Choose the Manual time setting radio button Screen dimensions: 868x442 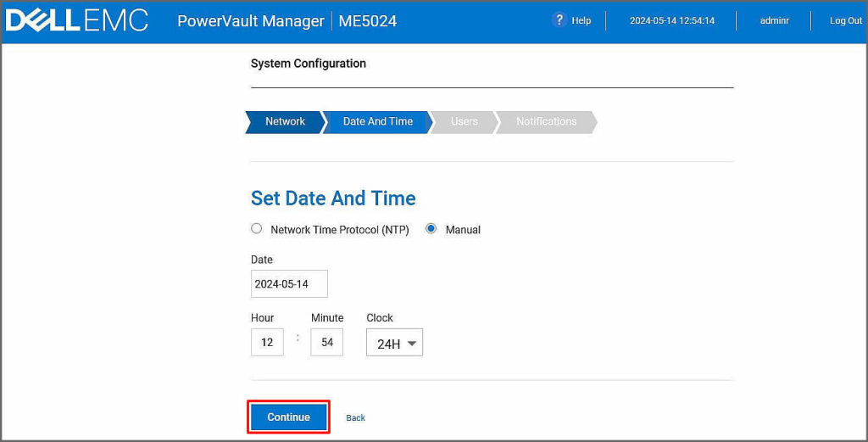click(431, 229)
